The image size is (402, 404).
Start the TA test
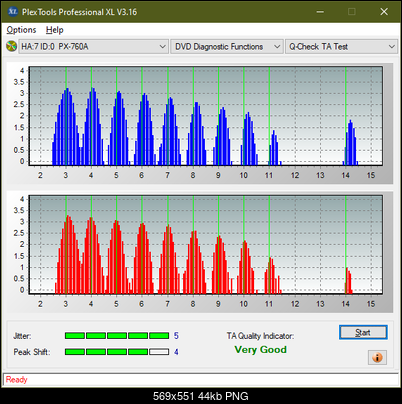(x=363, y=332)
